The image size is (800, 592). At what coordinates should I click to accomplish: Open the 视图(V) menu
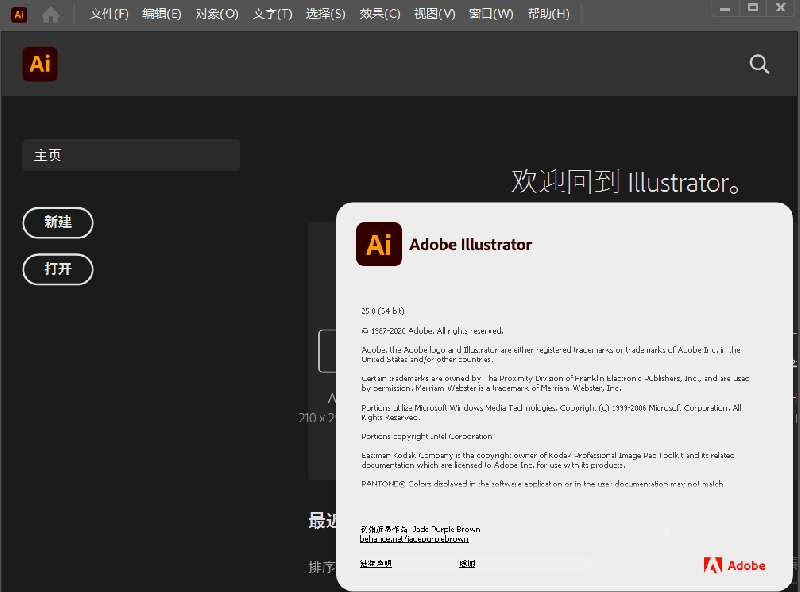434,14
